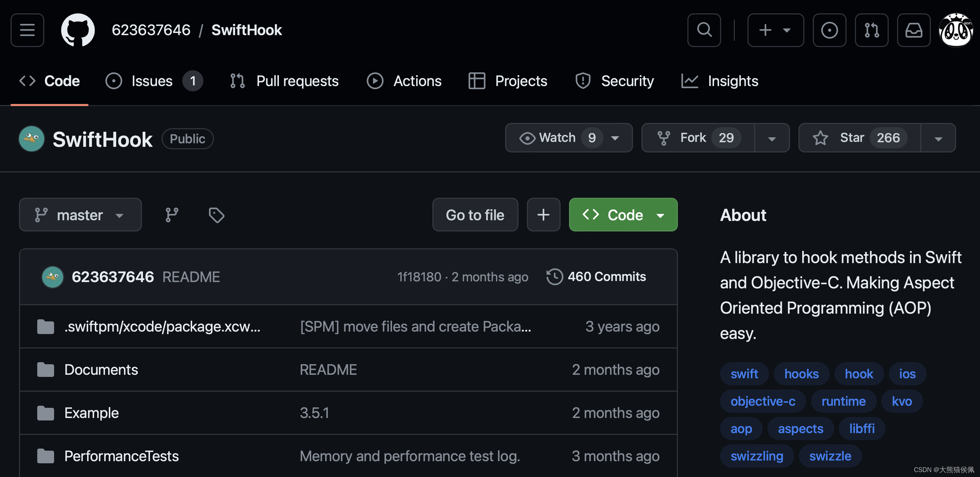Select the objective-c topic tag

(x=763, y=401)
